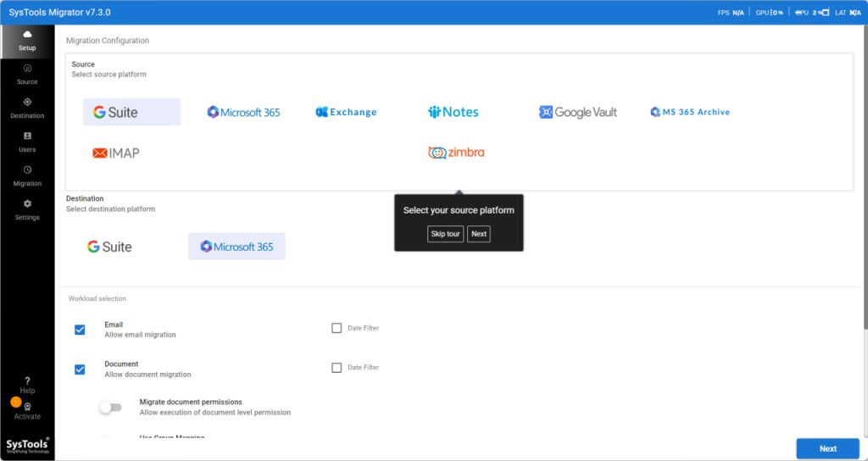Click the LAT indicator in title bar
This screenshot has height=461, width=868.
tap(848, 12)
